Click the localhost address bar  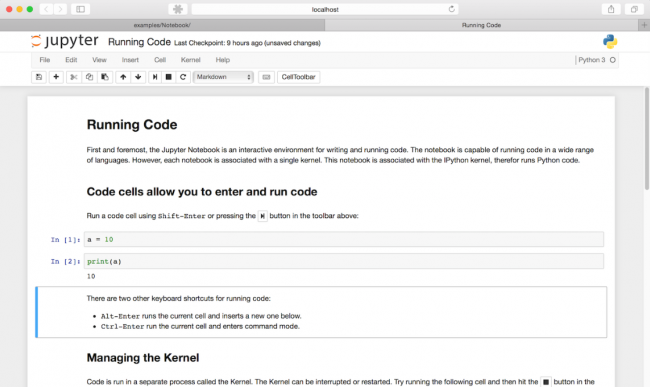click(325, 9)
